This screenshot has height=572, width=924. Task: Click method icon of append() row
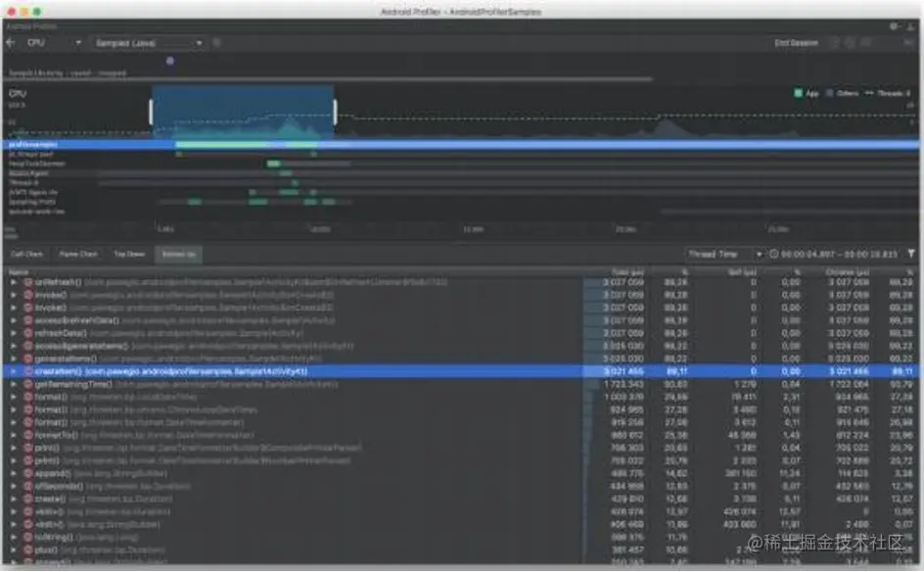pos(27,473)
